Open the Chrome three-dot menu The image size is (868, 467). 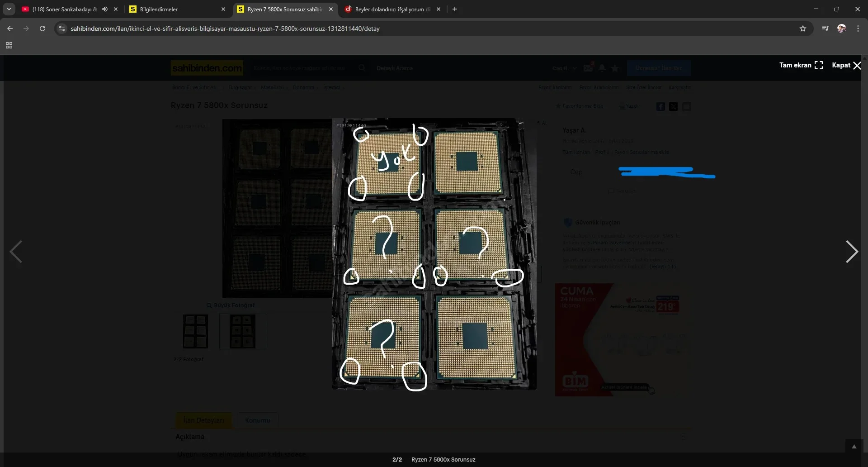click(x=858, y=29)
